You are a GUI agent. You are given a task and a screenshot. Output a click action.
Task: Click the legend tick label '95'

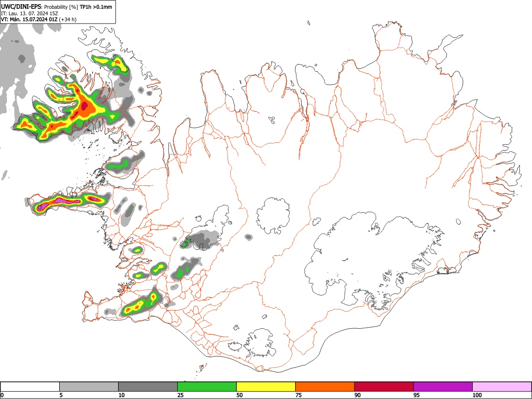pyautogui.click(x=417, y=395)
